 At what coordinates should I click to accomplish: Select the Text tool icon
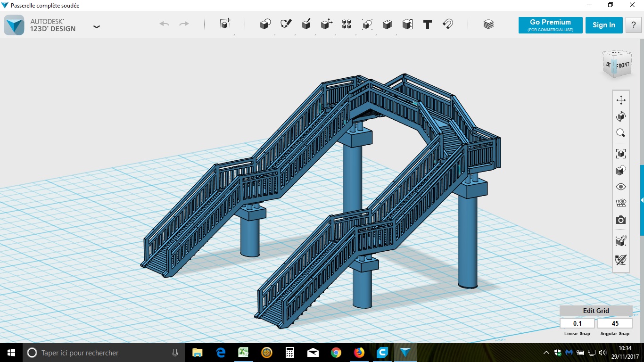[428, 25]
